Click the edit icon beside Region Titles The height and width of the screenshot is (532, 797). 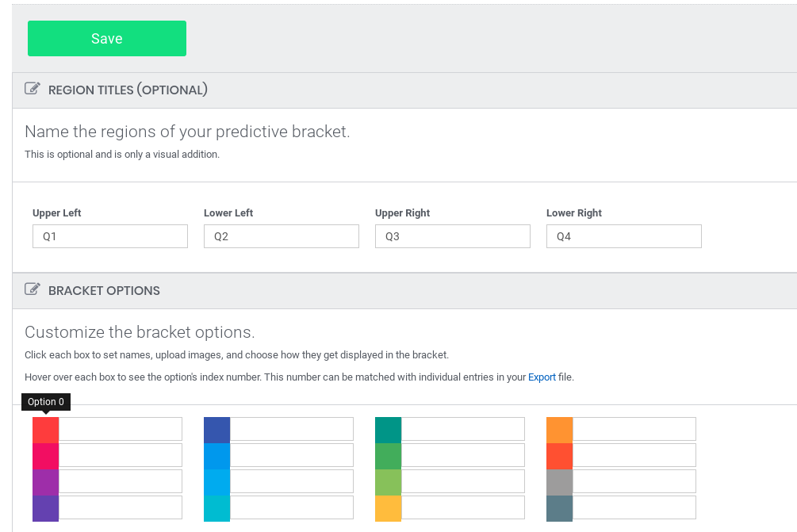32,89
